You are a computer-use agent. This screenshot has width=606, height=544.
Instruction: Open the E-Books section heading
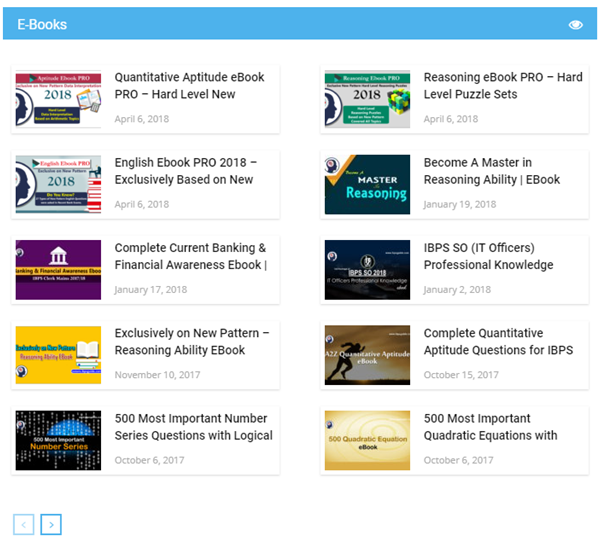pyautogui.click(x=42, y=24)
